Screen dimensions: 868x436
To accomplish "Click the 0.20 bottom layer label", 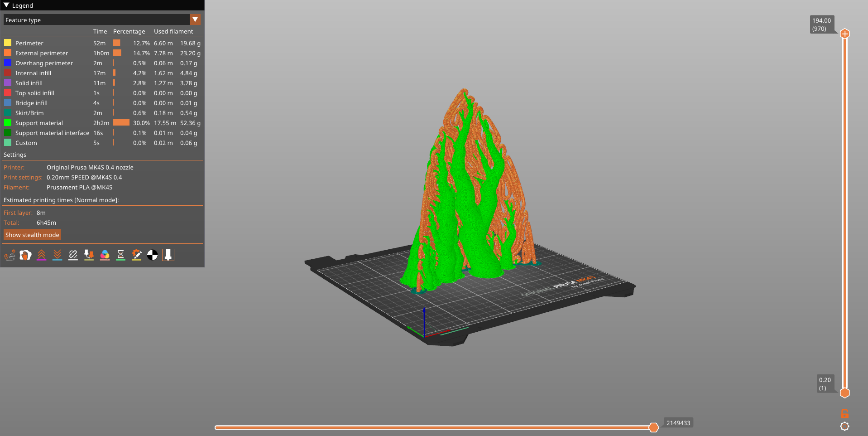I will 825,384.
